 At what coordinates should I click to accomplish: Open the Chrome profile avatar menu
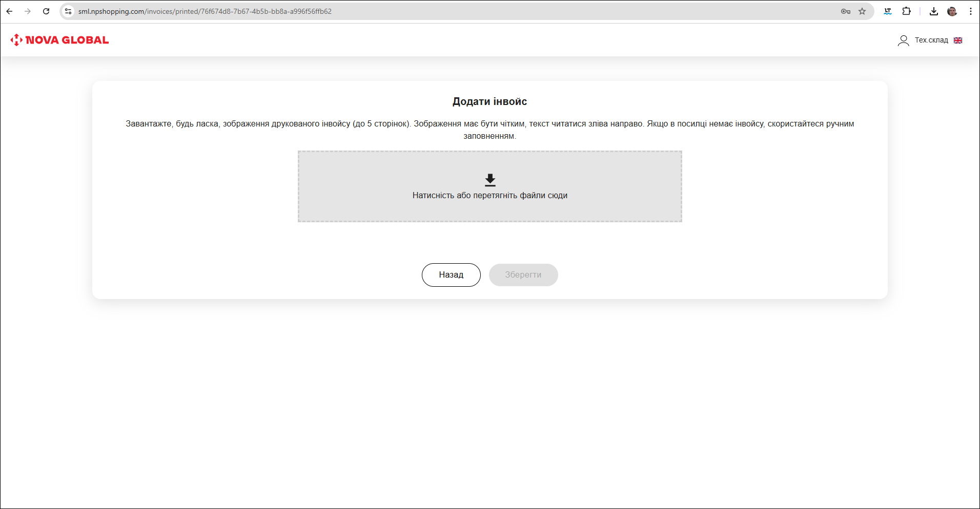[952, 11]
